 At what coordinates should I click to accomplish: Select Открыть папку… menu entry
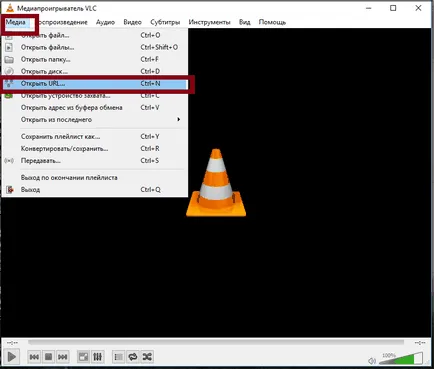[95, 59]
